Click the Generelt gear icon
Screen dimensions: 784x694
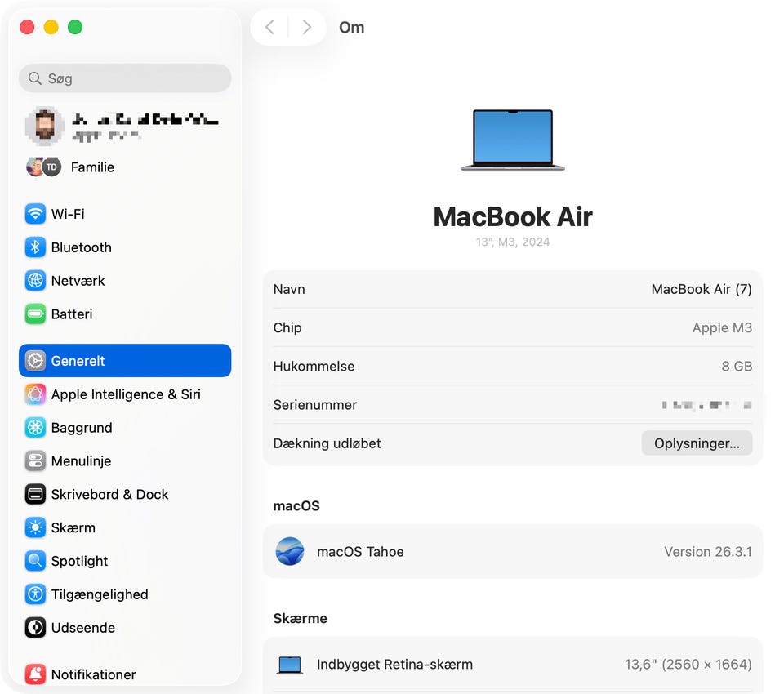tap(35, 361)
